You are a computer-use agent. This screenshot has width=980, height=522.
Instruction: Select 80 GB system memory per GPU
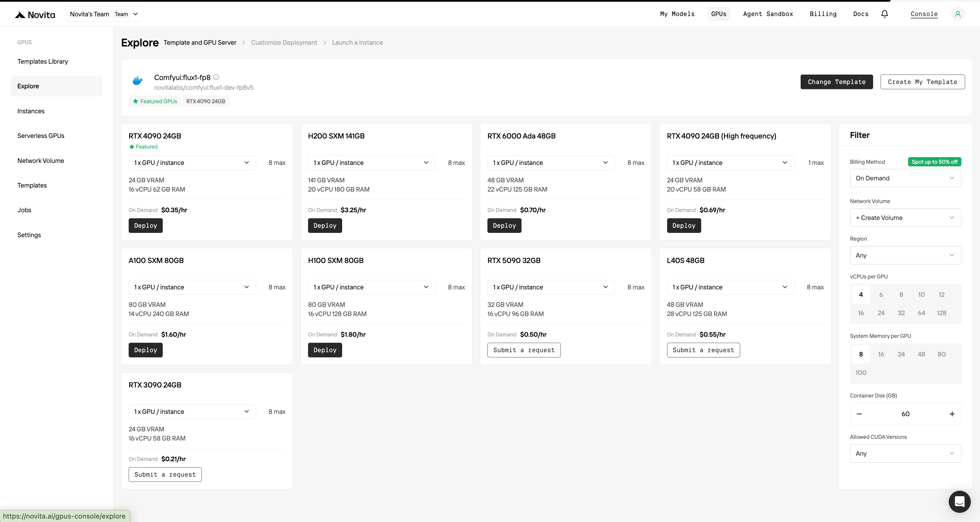[x=942, y=354]
